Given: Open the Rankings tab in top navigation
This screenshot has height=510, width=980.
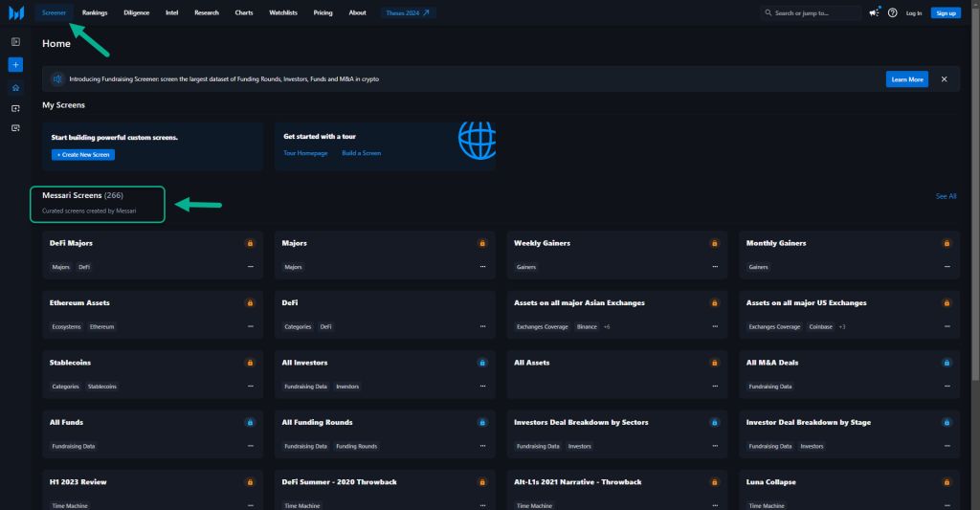Looking at the screenshot, I should click(x=95, y=12).
